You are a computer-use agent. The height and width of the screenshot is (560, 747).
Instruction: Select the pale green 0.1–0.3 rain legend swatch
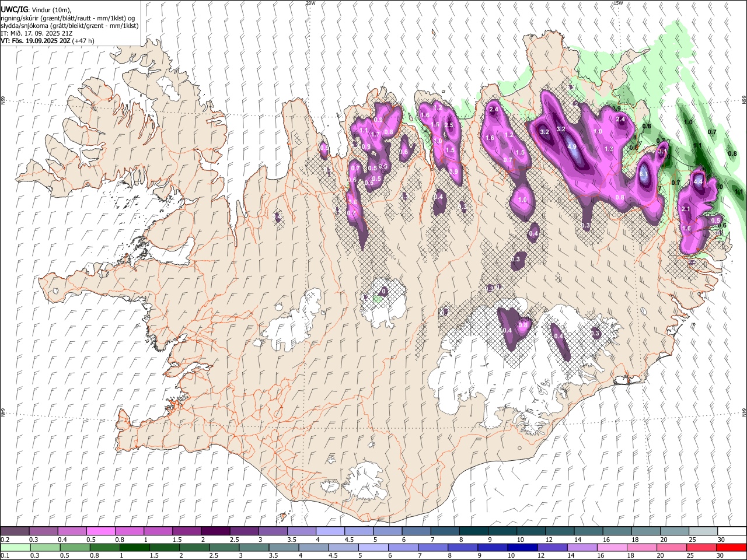(16, 548)
